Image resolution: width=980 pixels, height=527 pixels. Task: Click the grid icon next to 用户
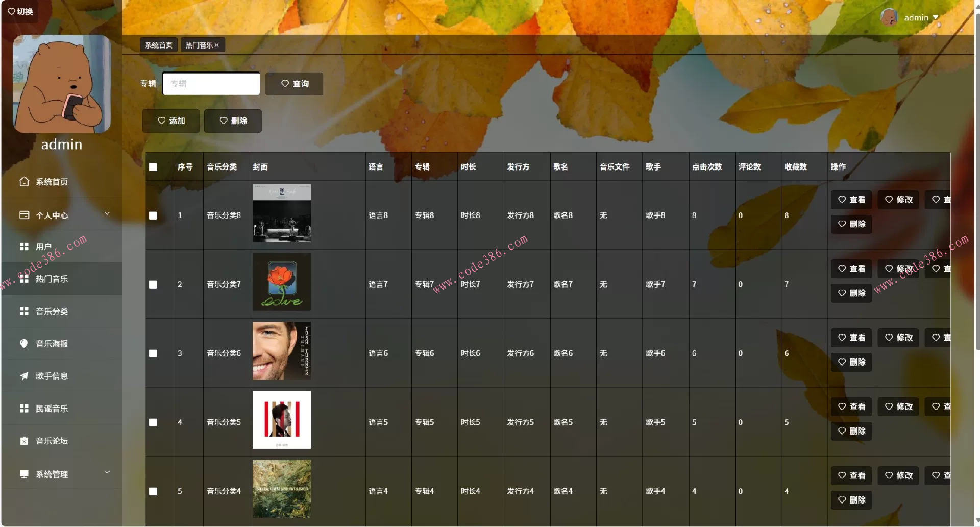click(24, 247)
